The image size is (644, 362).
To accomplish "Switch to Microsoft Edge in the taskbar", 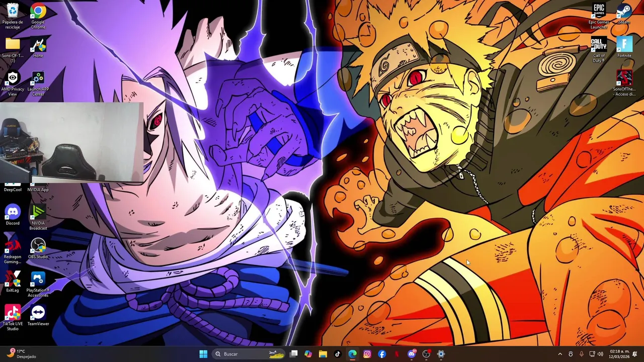I will tap(352, 354).
